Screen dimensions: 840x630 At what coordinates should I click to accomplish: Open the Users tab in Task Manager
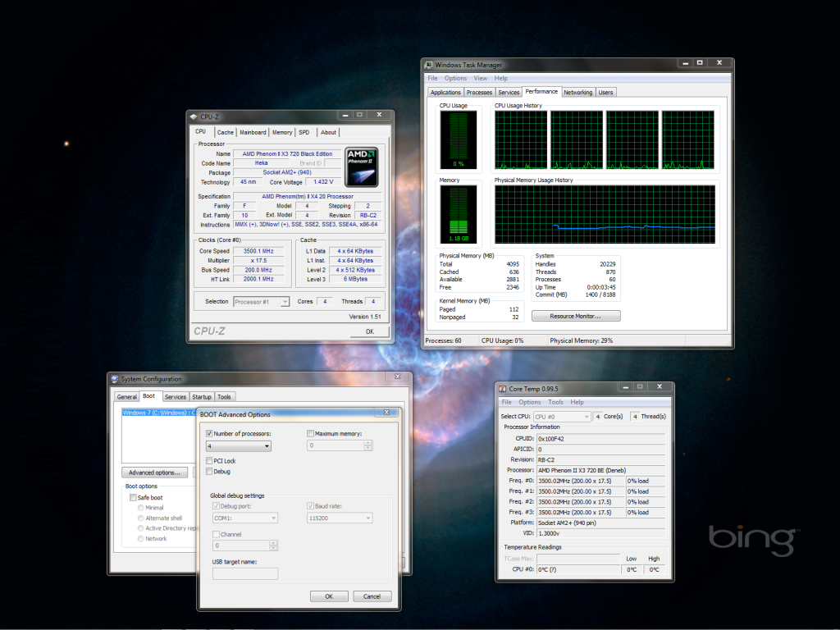pyautogui.click(x=605, y=92)
